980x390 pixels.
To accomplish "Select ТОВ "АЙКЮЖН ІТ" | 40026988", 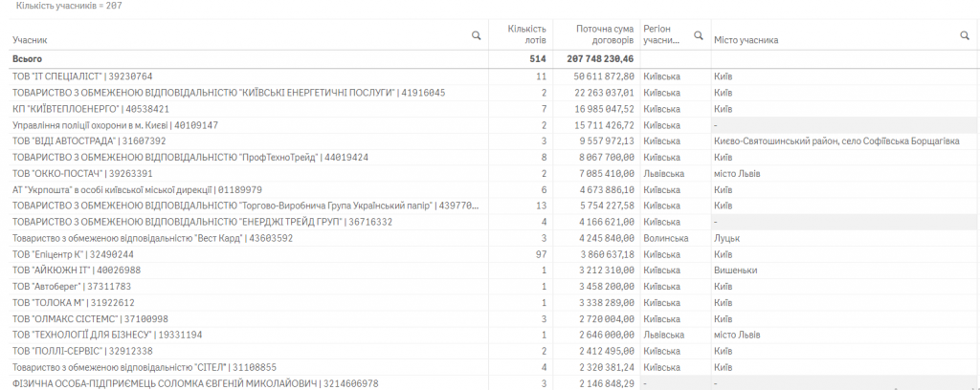I will pyautogui.click(x=77, y=271).
